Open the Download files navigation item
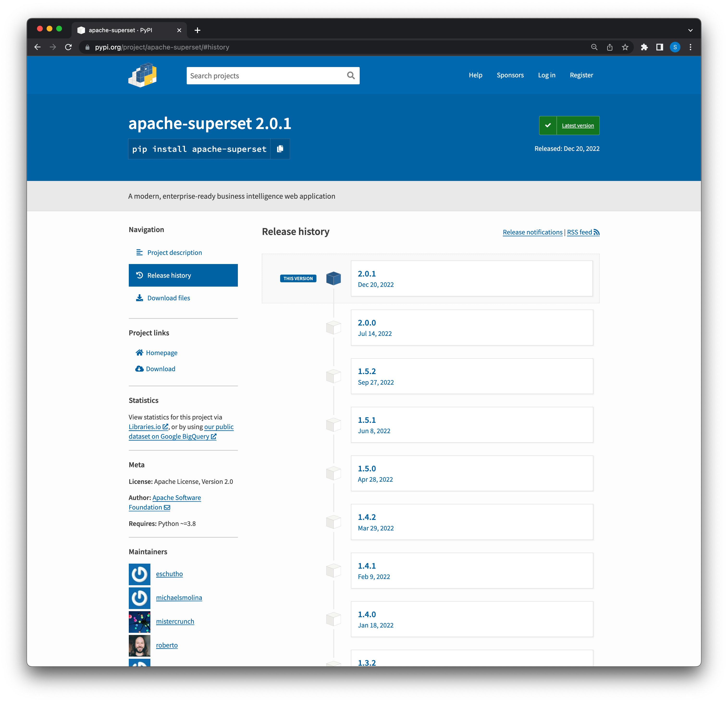The height and width of the screenshot is (702, 728). coord(168,298)
